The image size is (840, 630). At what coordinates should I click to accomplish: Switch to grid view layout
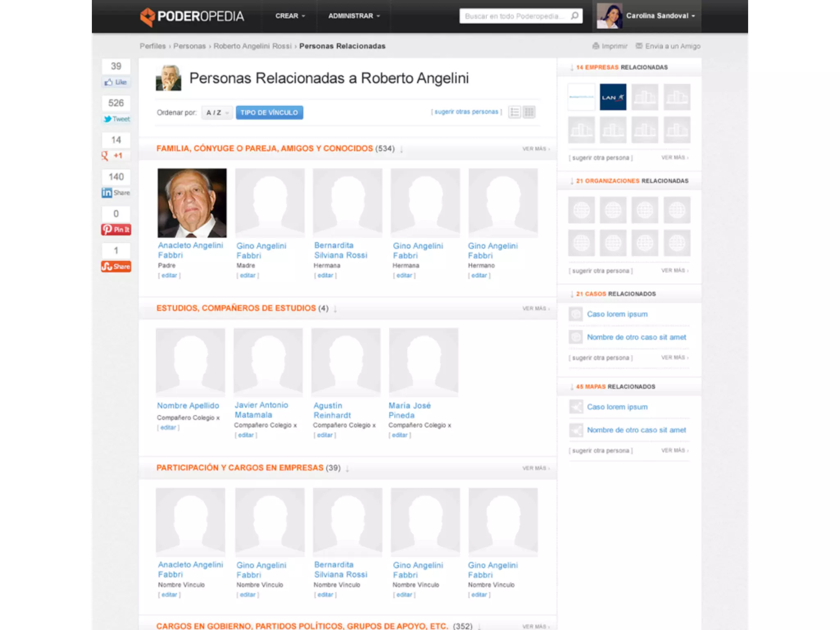(529, 112)
